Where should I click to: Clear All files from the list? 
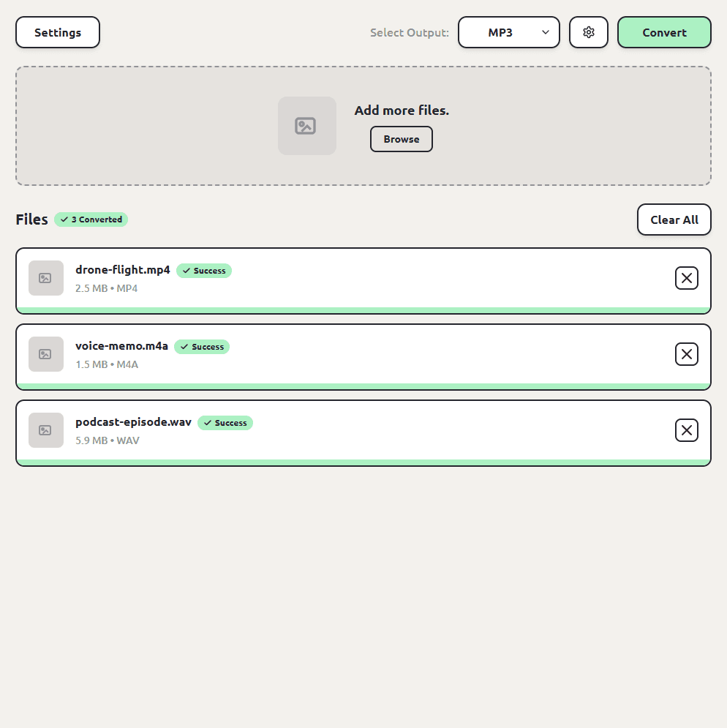pyautogui.click(x=674, y=219)
